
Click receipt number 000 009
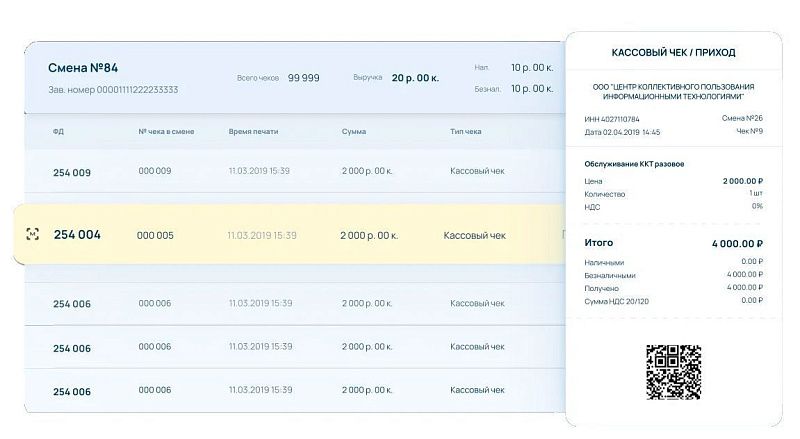pos(155,171)
